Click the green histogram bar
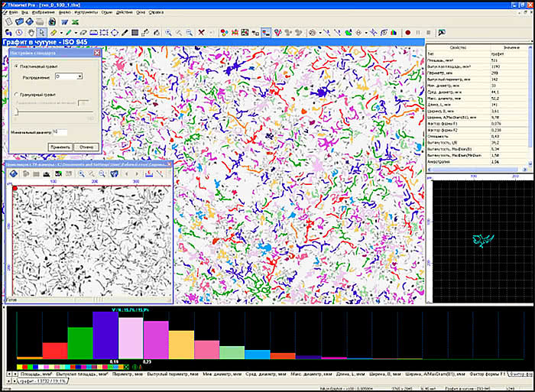The image size is (535, 392). [x=80, y=343]
